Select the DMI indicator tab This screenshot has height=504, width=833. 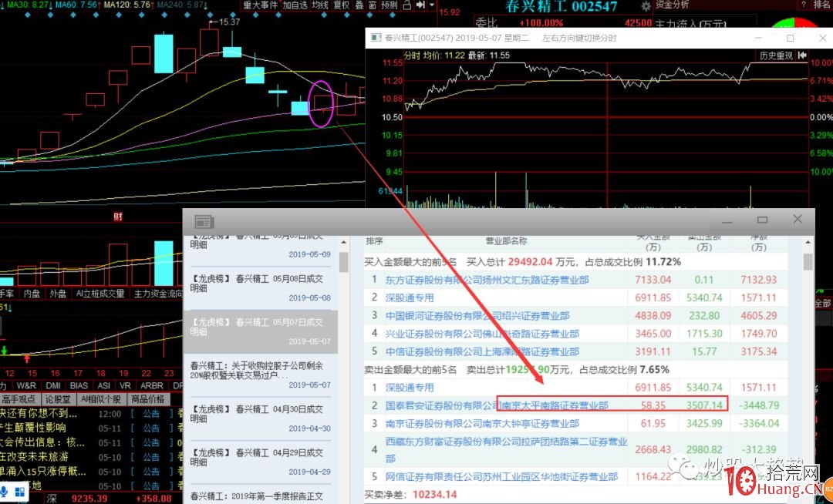point(53,385)
